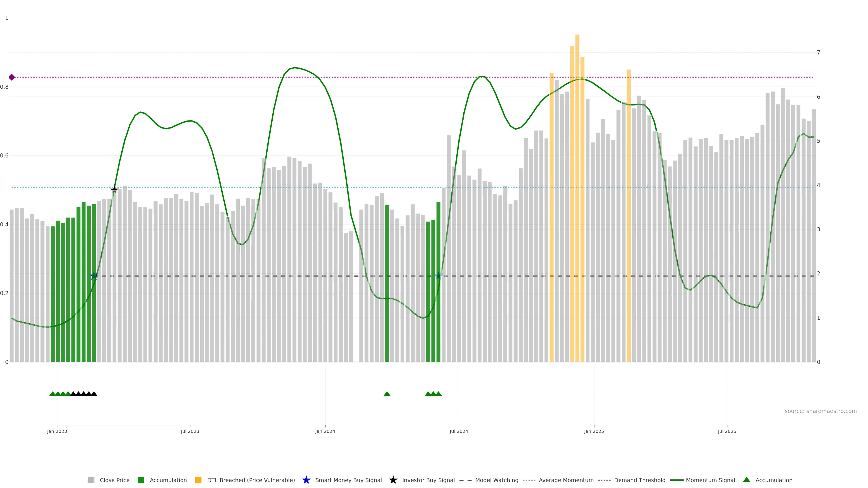Toggle the Average Momentum legend entry

pos(566,480)
